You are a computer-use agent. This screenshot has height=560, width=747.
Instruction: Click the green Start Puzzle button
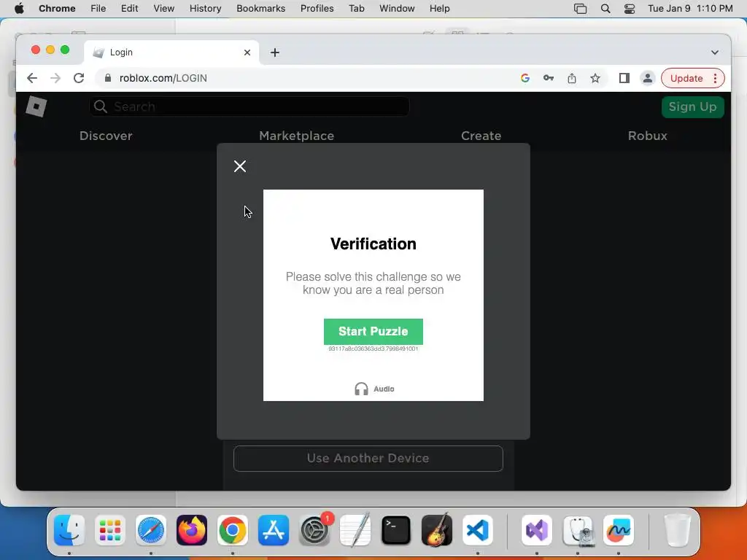(x=373, y=332)
